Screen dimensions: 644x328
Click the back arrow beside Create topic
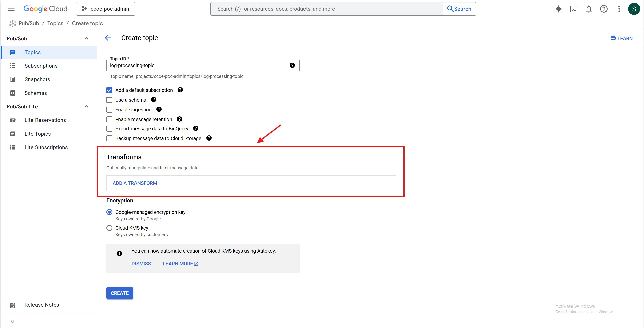pos(108,38)
